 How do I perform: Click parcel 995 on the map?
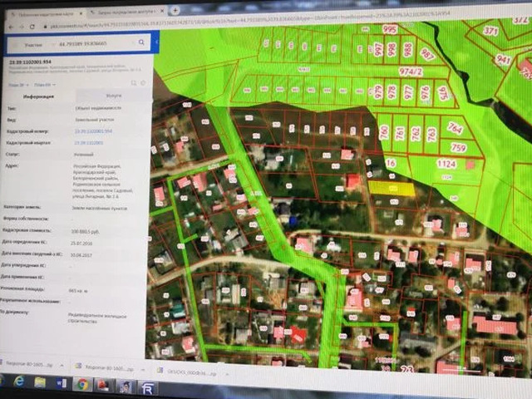point(389,29)
